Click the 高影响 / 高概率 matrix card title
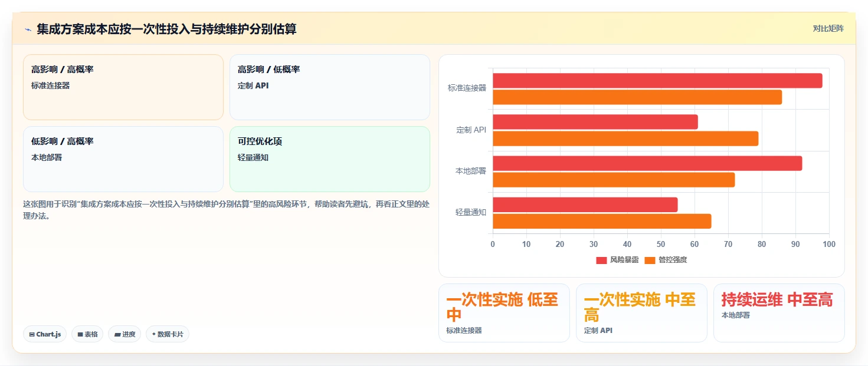The height and width of the screenshot is (366, 868). 63,70
